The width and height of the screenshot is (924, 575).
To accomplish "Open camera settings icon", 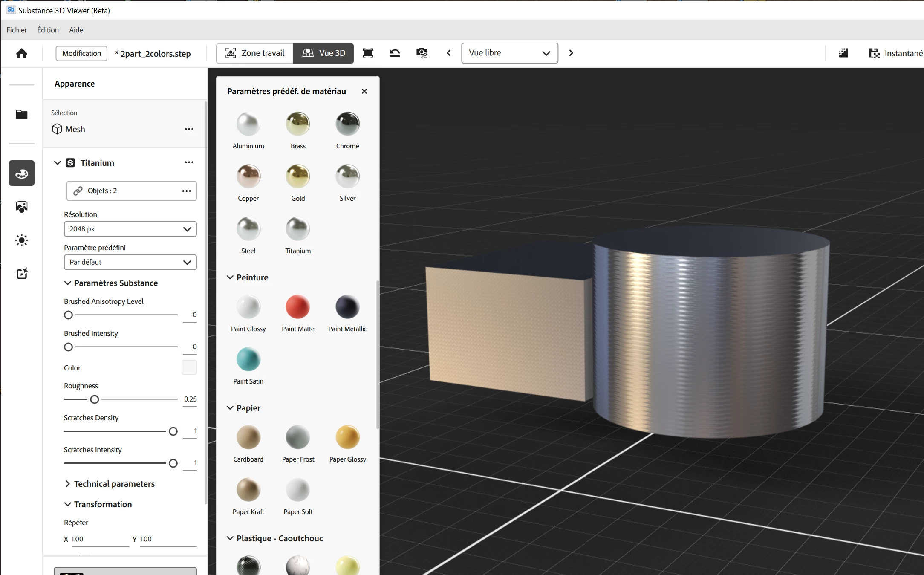I will pyautogui.click(x=422, y=53).
